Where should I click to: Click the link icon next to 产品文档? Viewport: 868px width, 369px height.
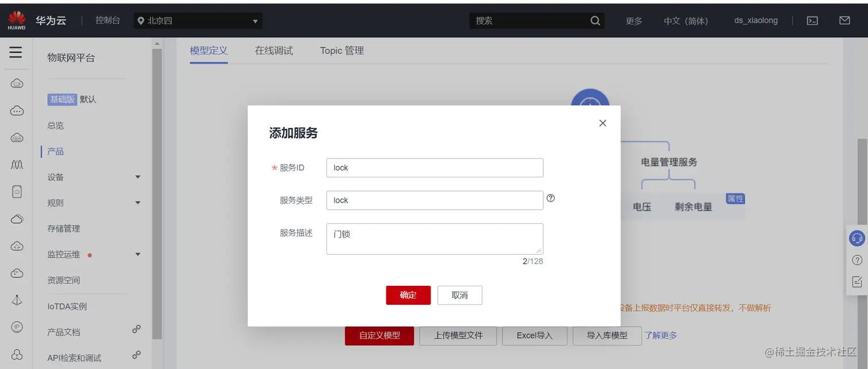(x=137, y=329)
